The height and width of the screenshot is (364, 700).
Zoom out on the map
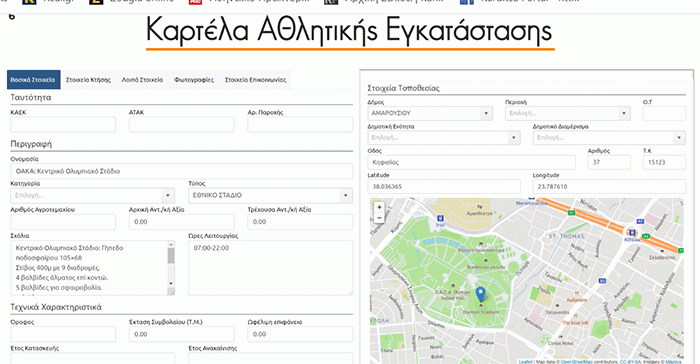click(379, 218)
